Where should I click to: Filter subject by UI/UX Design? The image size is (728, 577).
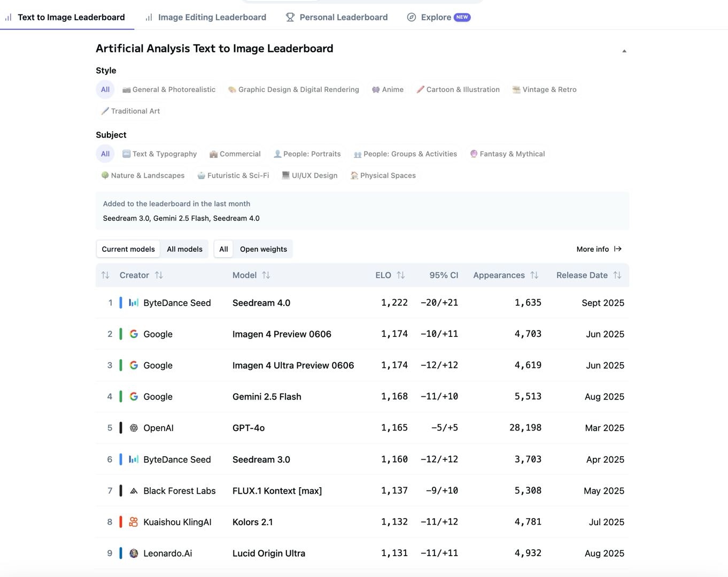point(309,175)
